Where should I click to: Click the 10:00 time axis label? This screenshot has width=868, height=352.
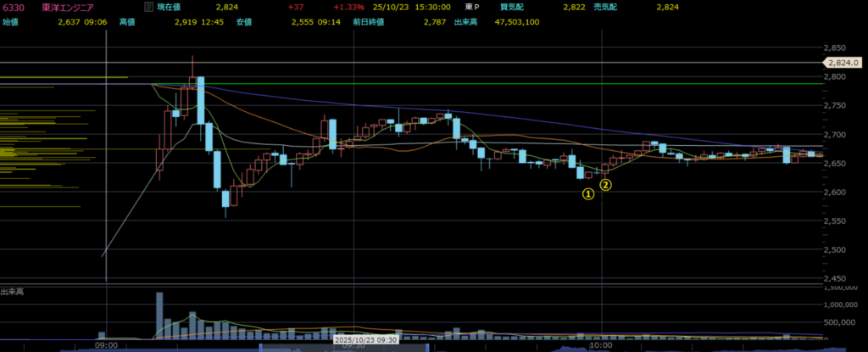601,345
